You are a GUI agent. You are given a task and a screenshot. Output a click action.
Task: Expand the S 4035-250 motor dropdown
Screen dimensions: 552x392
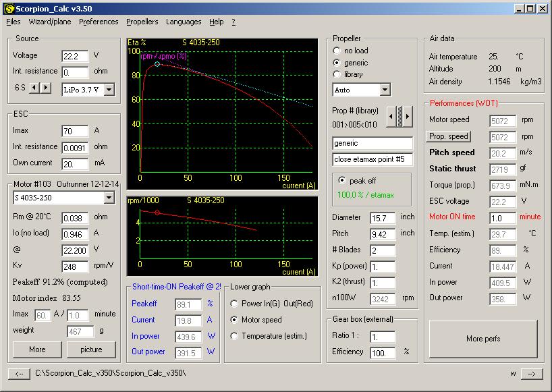(109, 198)
